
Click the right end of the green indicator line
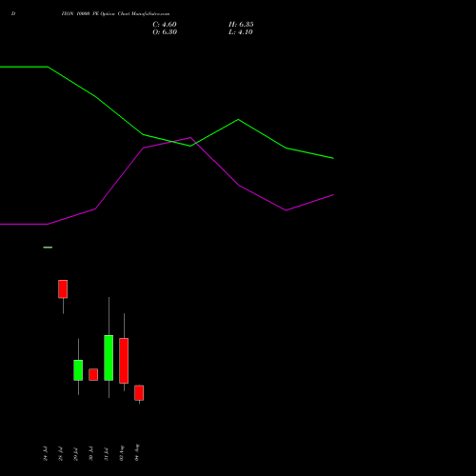point(333,158)
